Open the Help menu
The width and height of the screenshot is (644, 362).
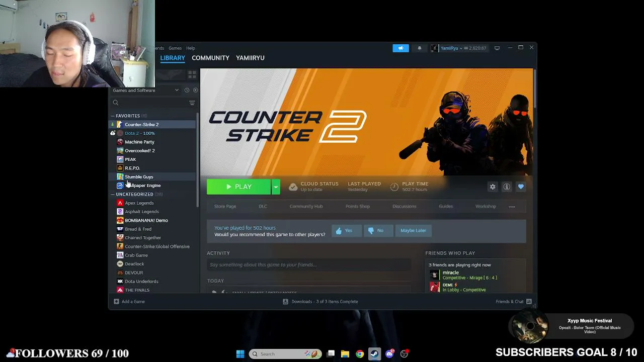(191, 48)
